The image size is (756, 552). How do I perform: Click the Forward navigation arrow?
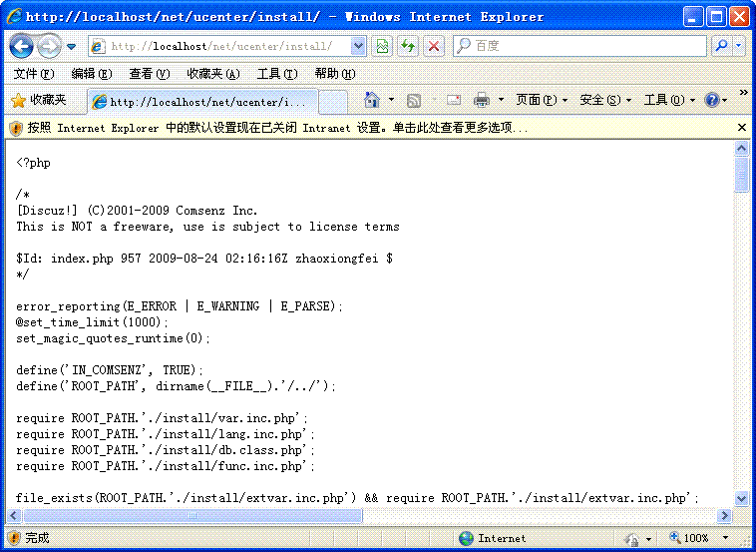[x=49, y=46]
